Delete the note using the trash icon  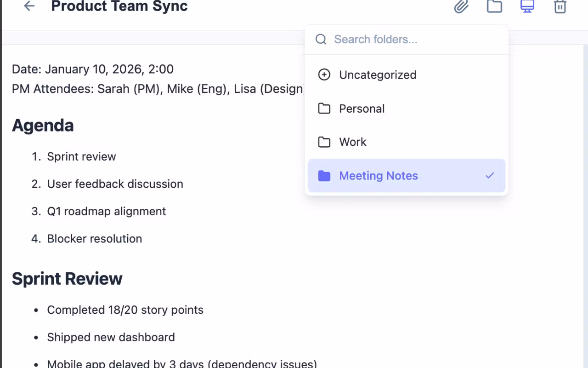pyautogui.click(x=560, y=6)
